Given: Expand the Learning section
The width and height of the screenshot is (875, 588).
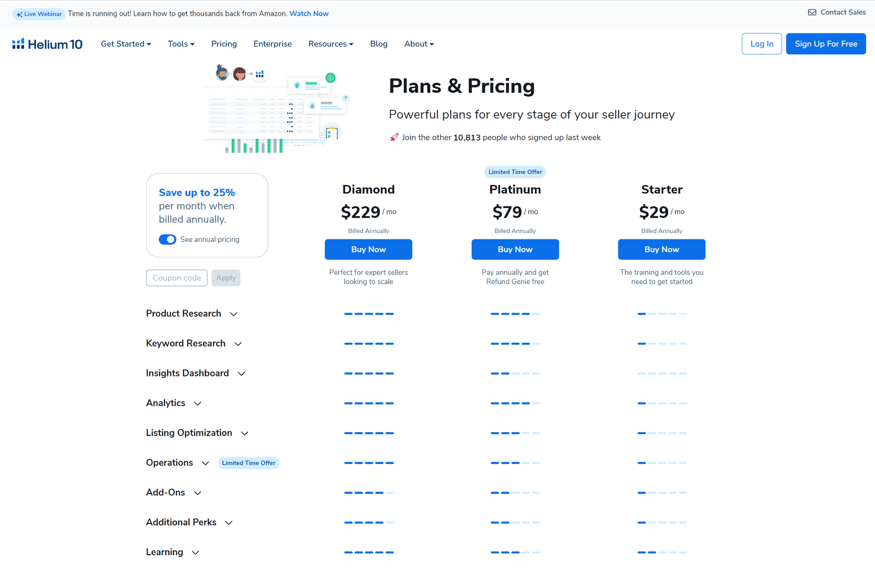Looking at the screenshot, I should (173, 552).
